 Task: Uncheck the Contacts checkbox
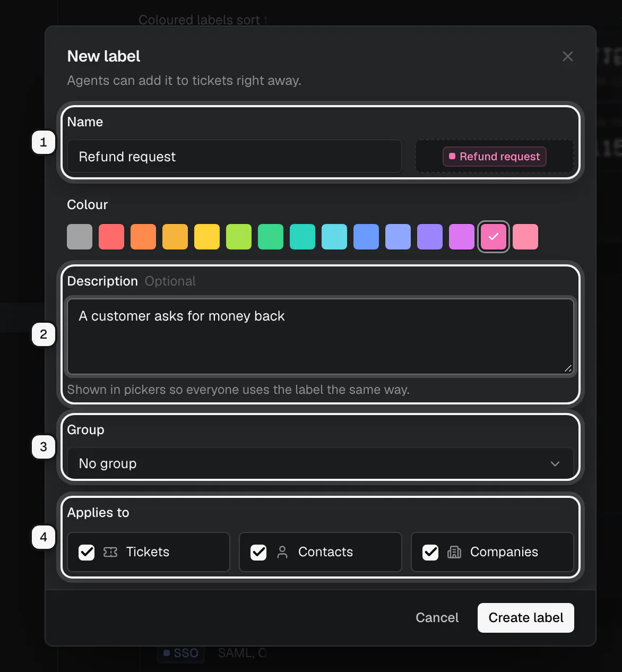tap(258, 553)
